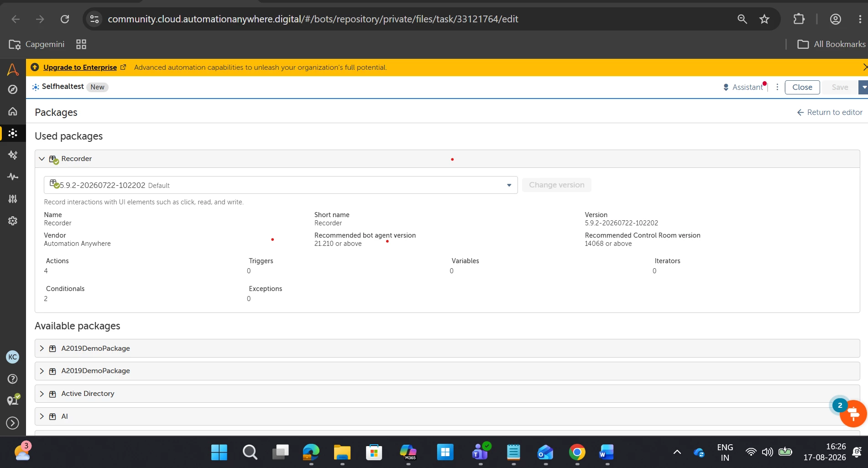Go to Home icon in sidebar
The height and width of the screenshot is (468, 868).
point(13,111)
